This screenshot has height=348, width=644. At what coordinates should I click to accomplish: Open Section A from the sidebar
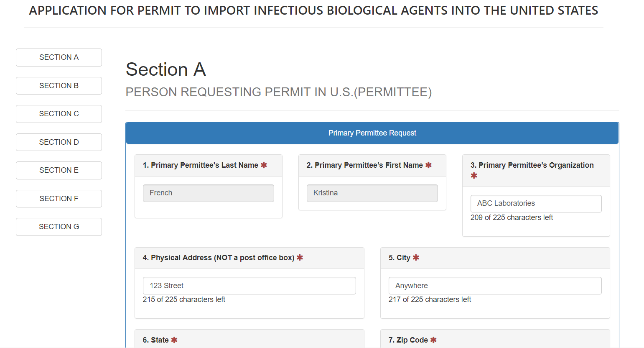[x=59, y=57]
